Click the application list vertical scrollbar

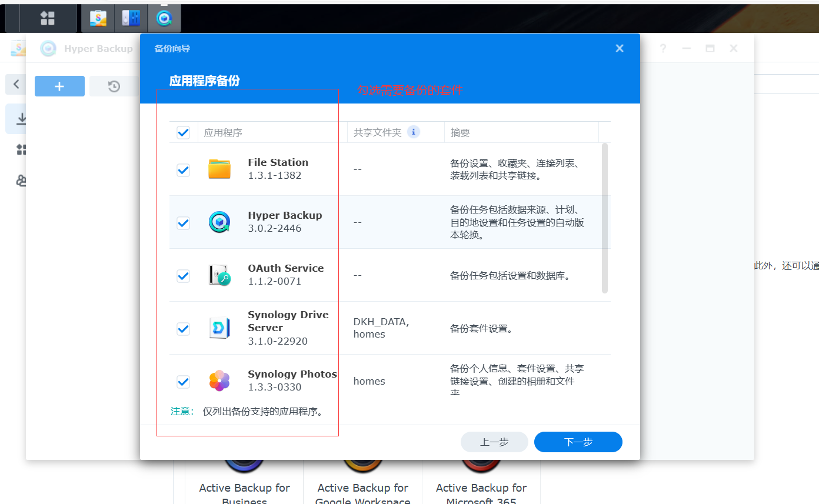point(605,218)
